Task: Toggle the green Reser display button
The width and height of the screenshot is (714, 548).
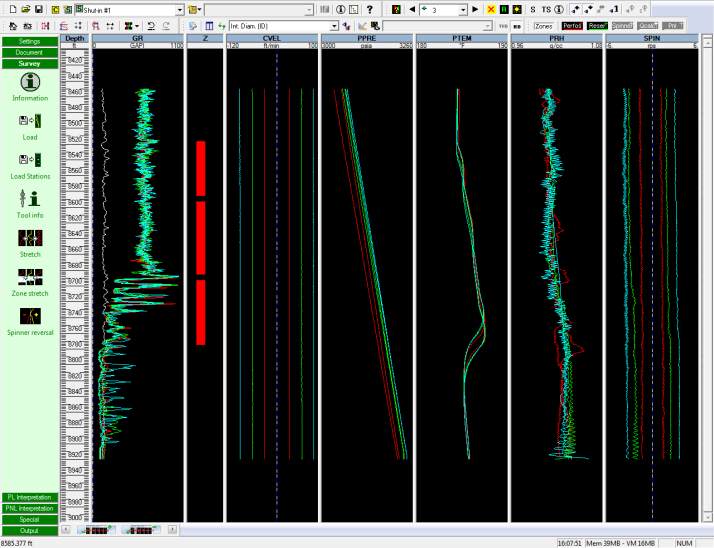Action: coord(597,26)
